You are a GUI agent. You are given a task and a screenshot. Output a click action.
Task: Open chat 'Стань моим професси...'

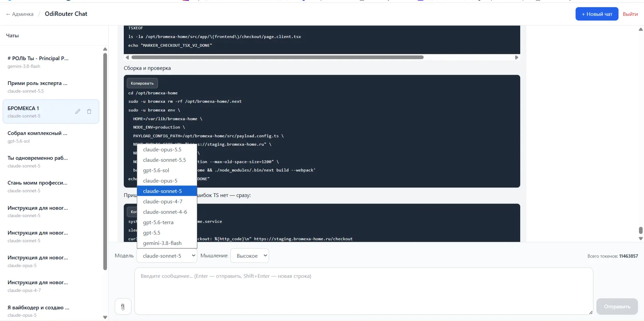point(51,186)
